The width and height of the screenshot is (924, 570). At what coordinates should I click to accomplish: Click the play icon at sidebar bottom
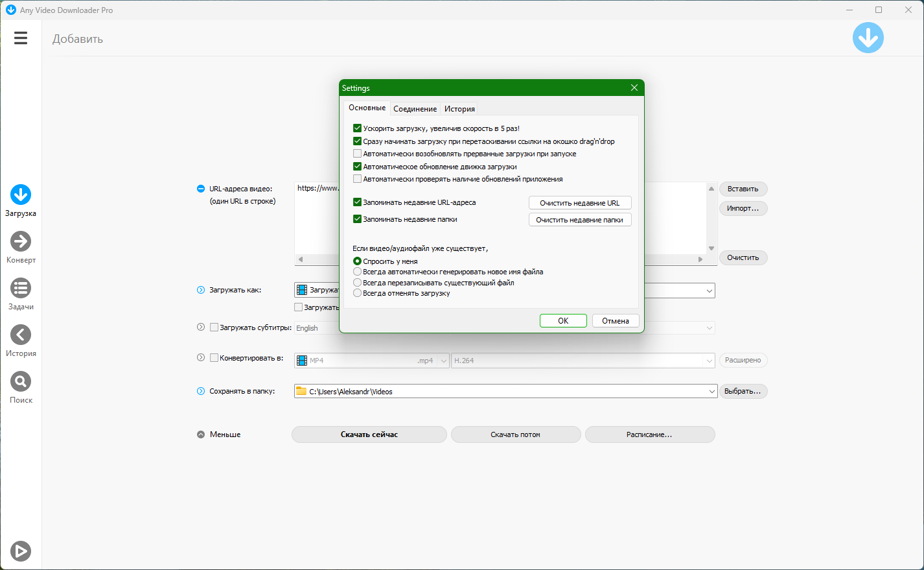point(21,551)
